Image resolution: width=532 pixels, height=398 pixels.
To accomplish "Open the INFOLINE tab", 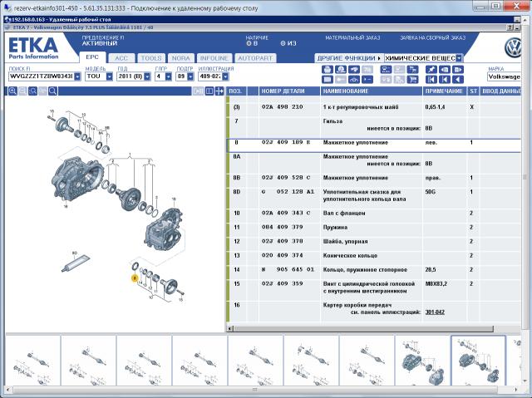I will pos(214,58).
